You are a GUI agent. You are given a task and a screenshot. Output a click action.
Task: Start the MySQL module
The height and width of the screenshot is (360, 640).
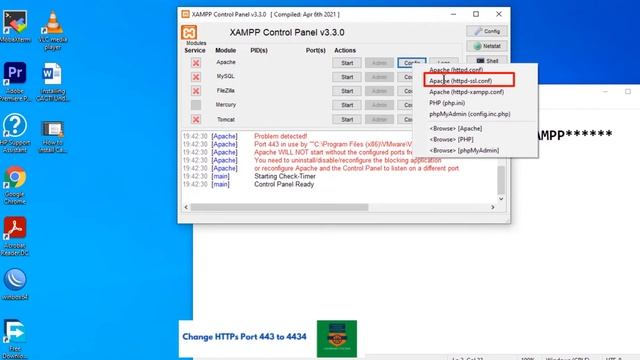[347, 77]
